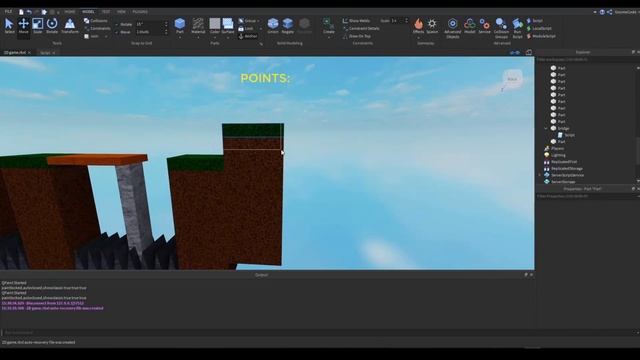Open the Effects gameplay icon
This screenshot has width=640, height=360.
point(418,24)
